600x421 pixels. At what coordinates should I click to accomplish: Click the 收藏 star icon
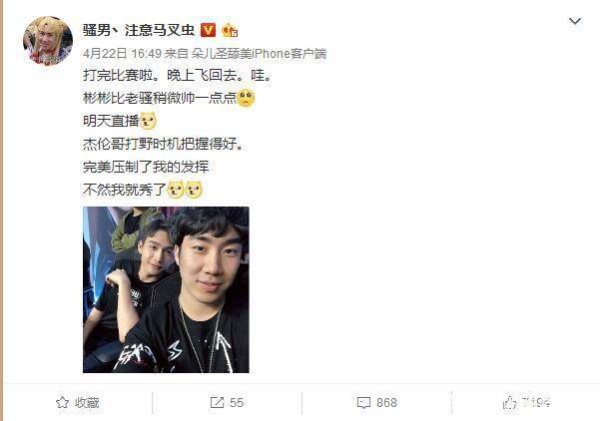(x=62, y=403)
